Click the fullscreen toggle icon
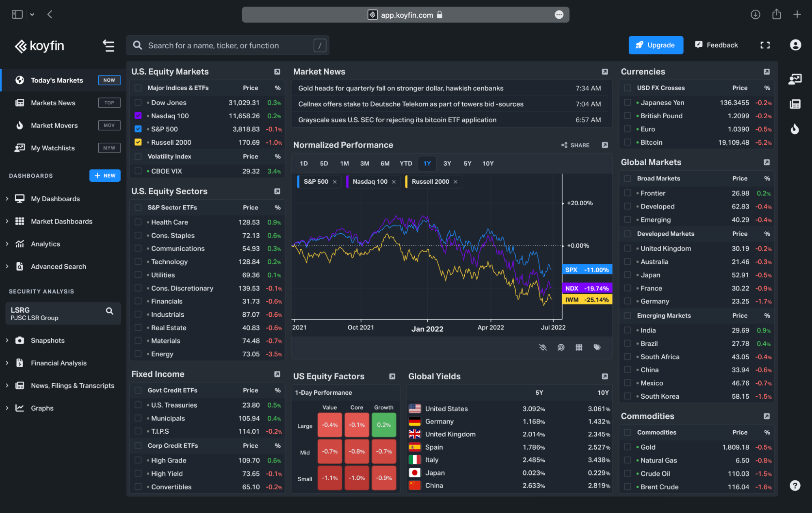Viewport: 812px width, 513px height. point(765,45)
